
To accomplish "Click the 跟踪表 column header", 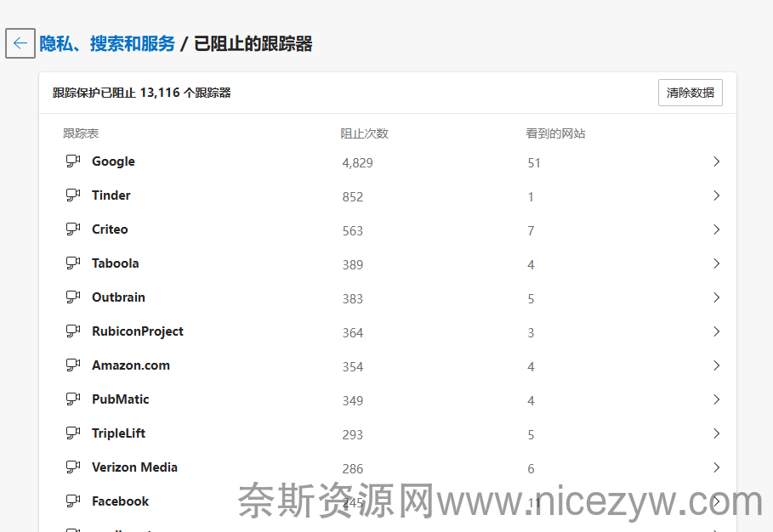I will pos(81,133).
